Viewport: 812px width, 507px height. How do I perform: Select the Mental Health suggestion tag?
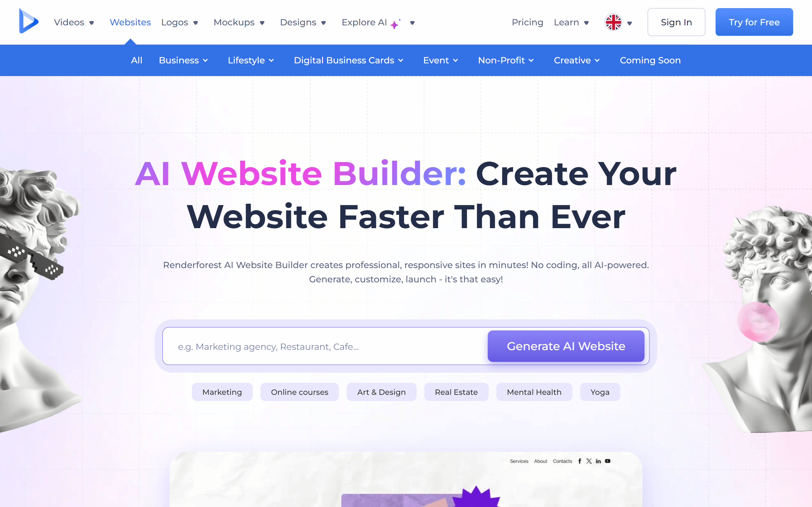click(533, 391)
